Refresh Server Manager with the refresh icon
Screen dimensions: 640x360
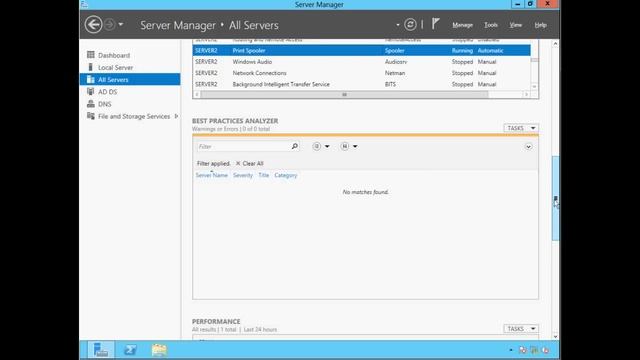(x=410, y=24)
